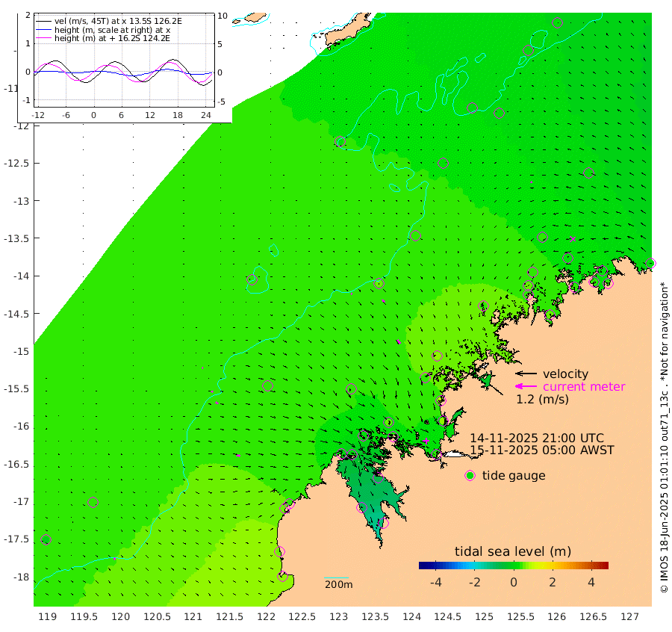
Task: Click the inset right axis '-5' tick label
Action: 221,102
